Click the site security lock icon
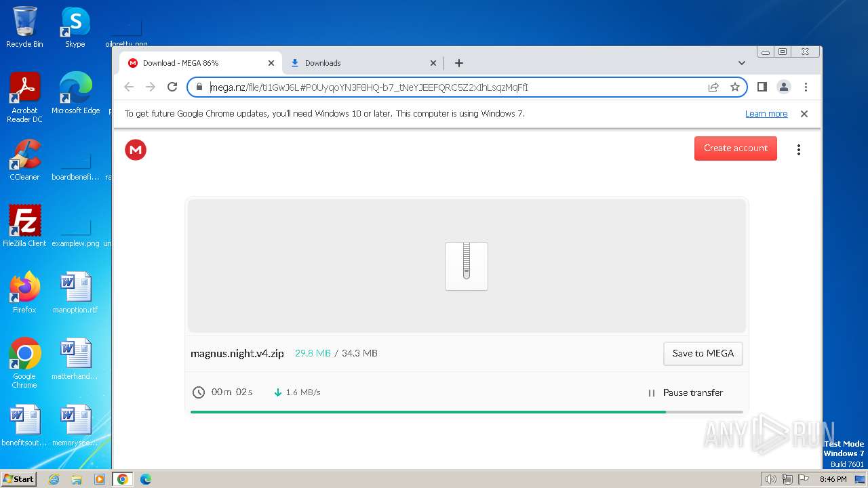 coord(199,87)
